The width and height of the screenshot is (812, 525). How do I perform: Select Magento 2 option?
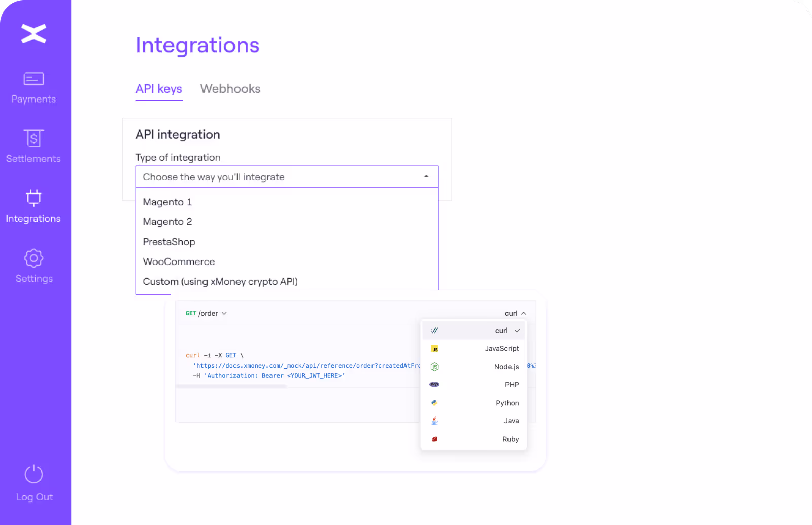[x=287, y=222]
